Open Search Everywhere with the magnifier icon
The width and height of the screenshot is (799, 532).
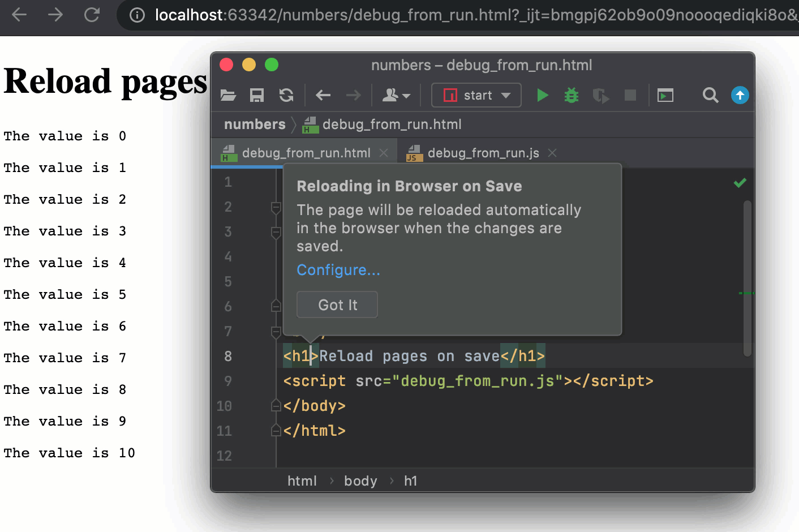(x=710, y=95)
